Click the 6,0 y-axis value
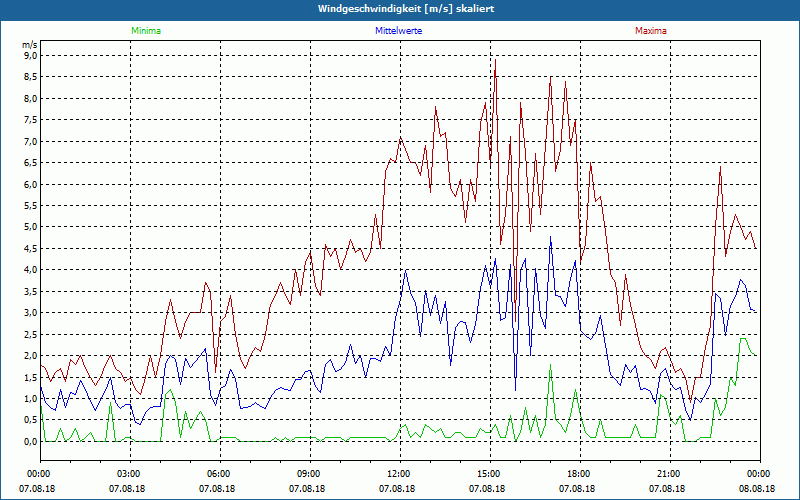 30,184
